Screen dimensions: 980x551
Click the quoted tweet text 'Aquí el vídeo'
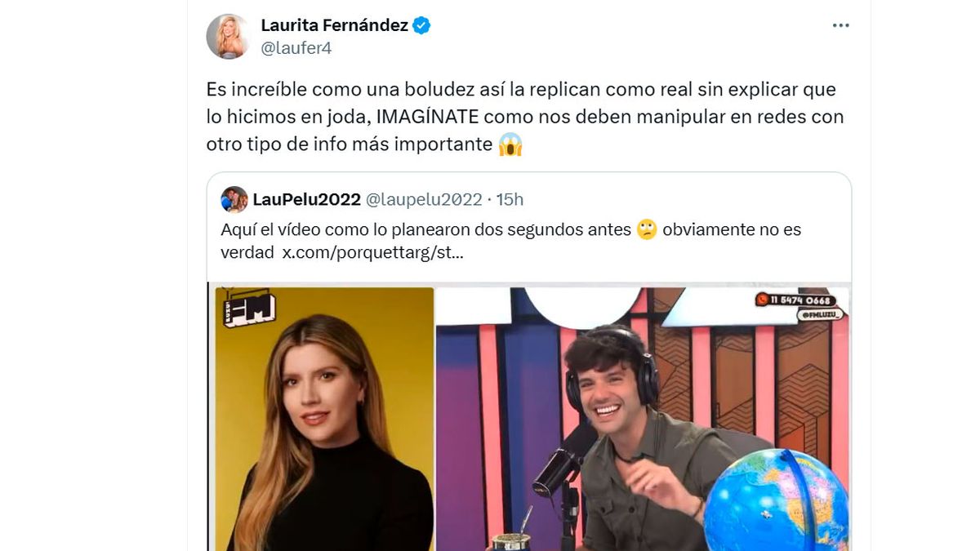click(x=511, y=241)
